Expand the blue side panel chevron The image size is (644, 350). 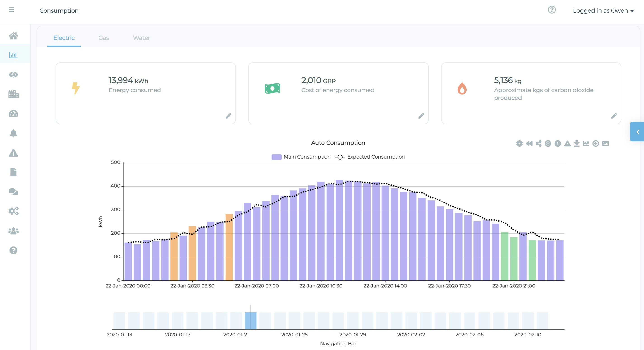tap(637, 132)
